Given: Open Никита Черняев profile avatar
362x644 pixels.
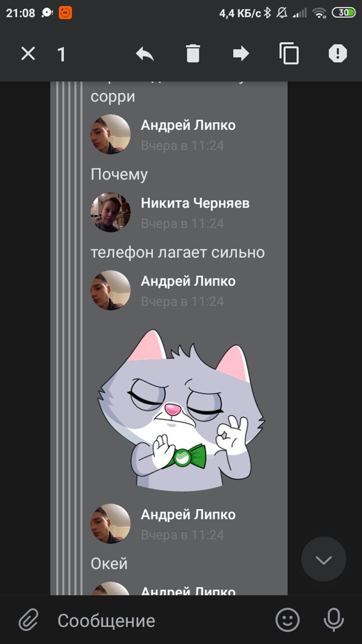Looking at the screenshot, I should pyautogui.click(x=110, y=212).
